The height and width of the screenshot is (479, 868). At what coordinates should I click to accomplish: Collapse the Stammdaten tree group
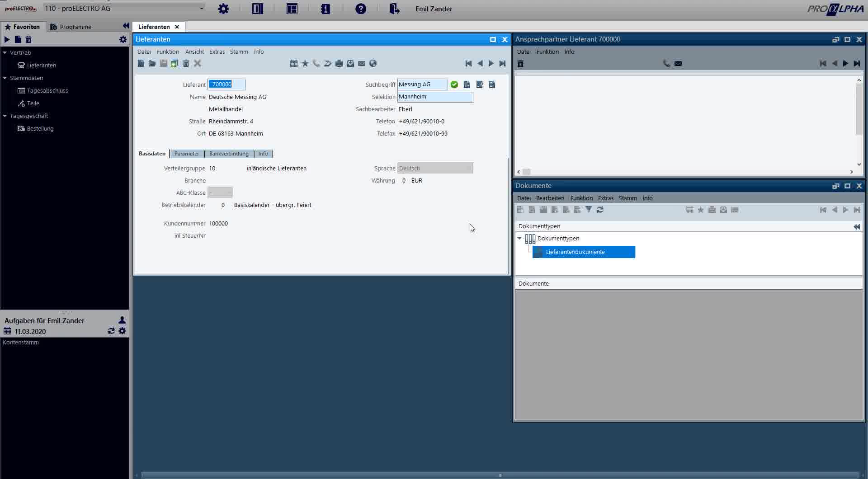click(x=5, y=78)
